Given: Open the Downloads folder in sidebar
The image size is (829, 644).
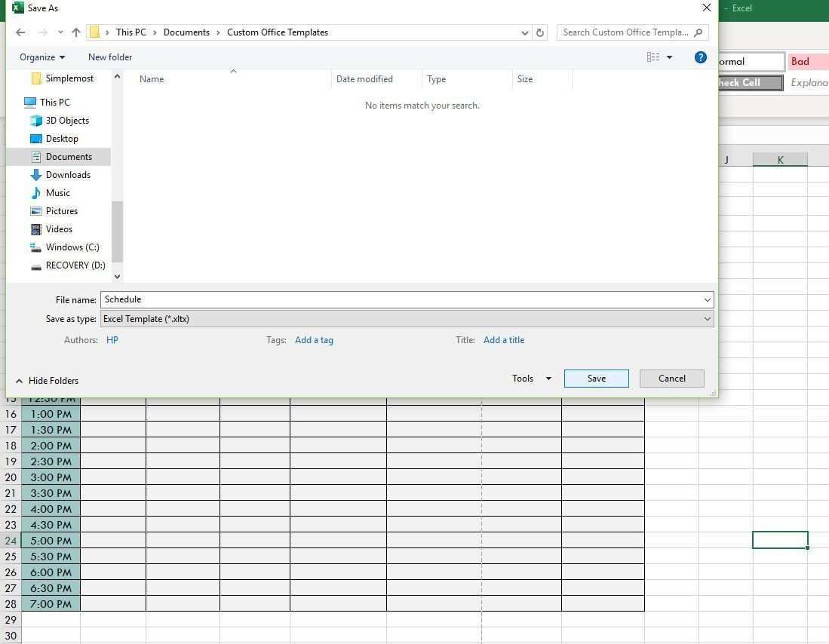Looking at the screenshot, I should click(67, 175).
